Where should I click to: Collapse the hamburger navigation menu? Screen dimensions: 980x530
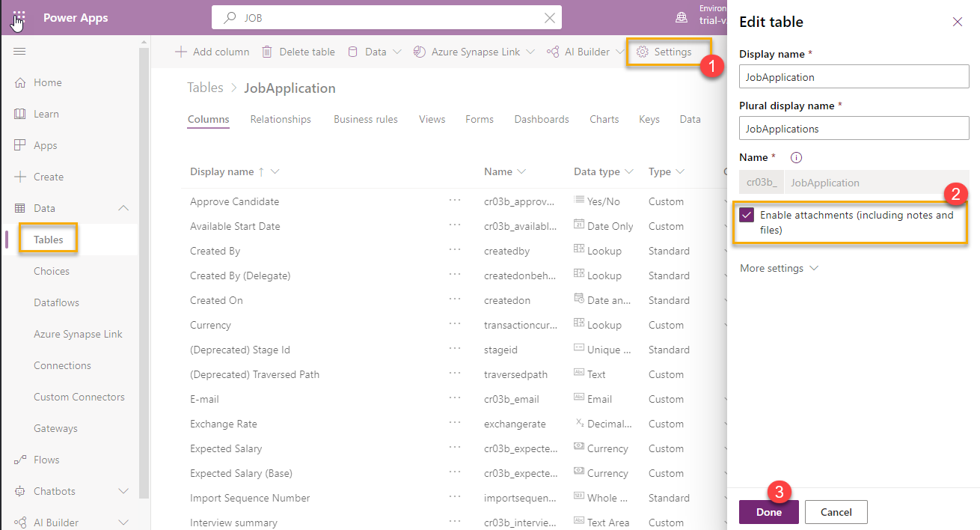coord(19,51)
